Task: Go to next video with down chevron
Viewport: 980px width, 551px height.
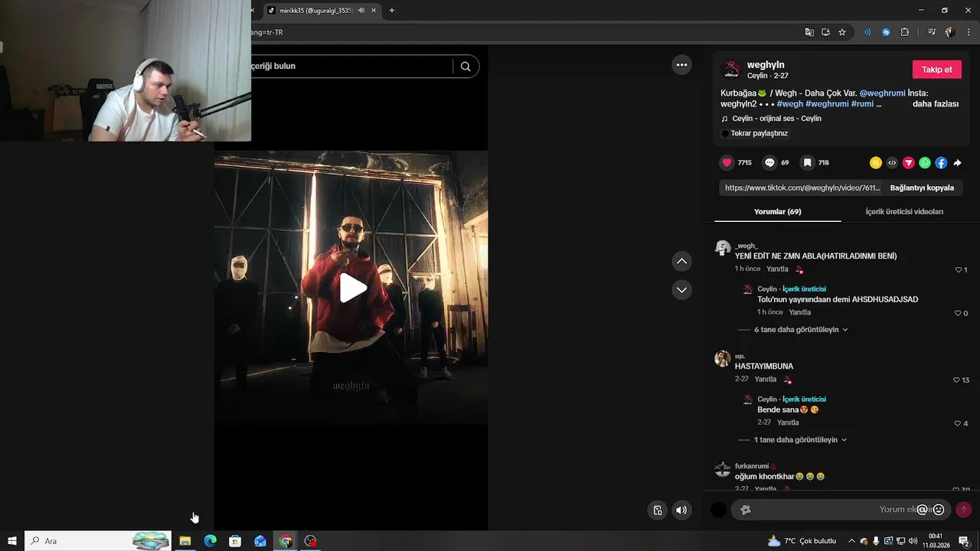Action: [681, 290]
